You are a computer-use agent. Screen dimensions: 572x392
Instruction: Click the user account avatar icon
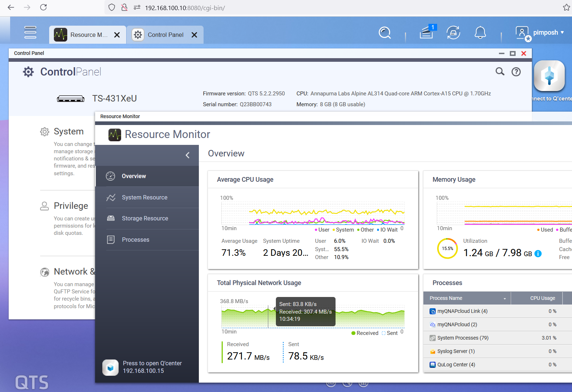[x=523, y=33]
